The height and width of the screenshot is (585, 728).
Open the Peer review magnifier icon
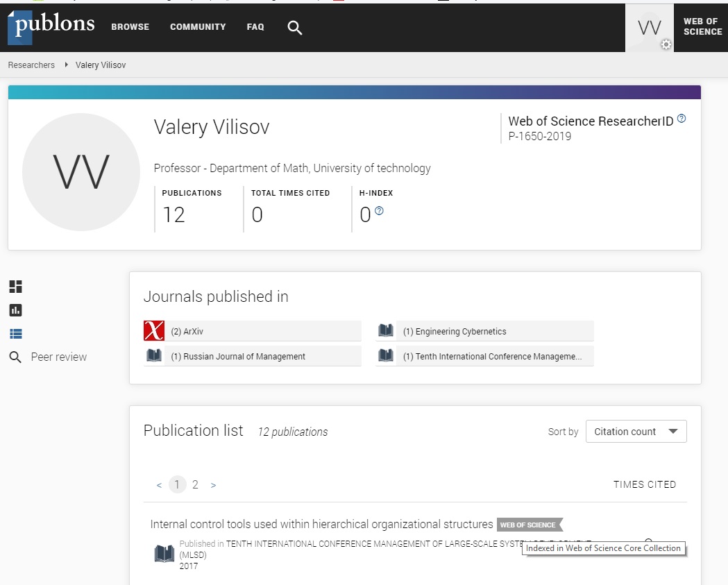click(x=15, y=357)
